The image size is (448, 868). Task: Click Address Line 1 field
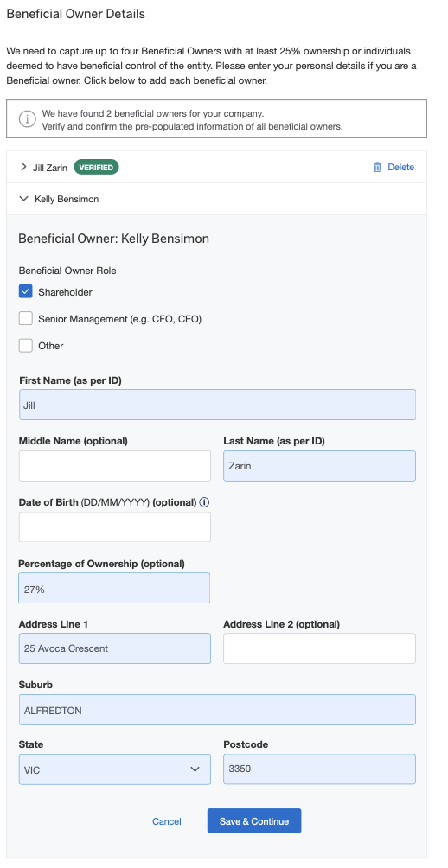(x=115, y=648)
